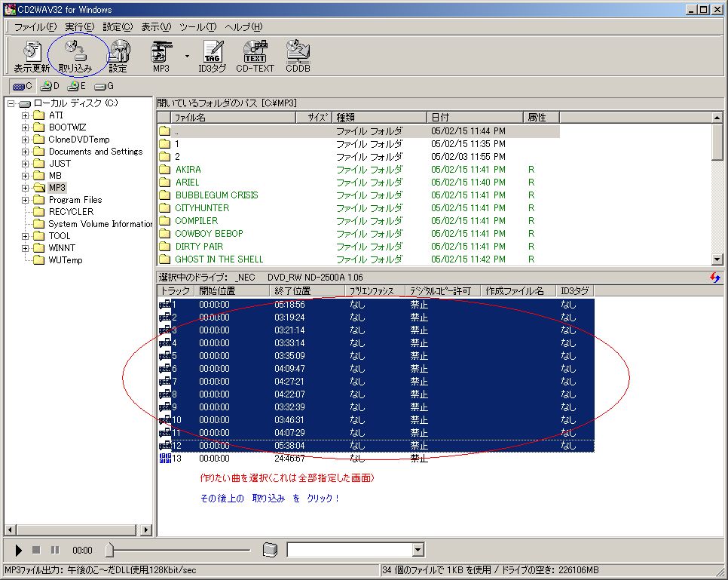The height and width of the screenshot is (580, 728).
Task: Select track 13 in the track list
Action: [x=176, y=459]
